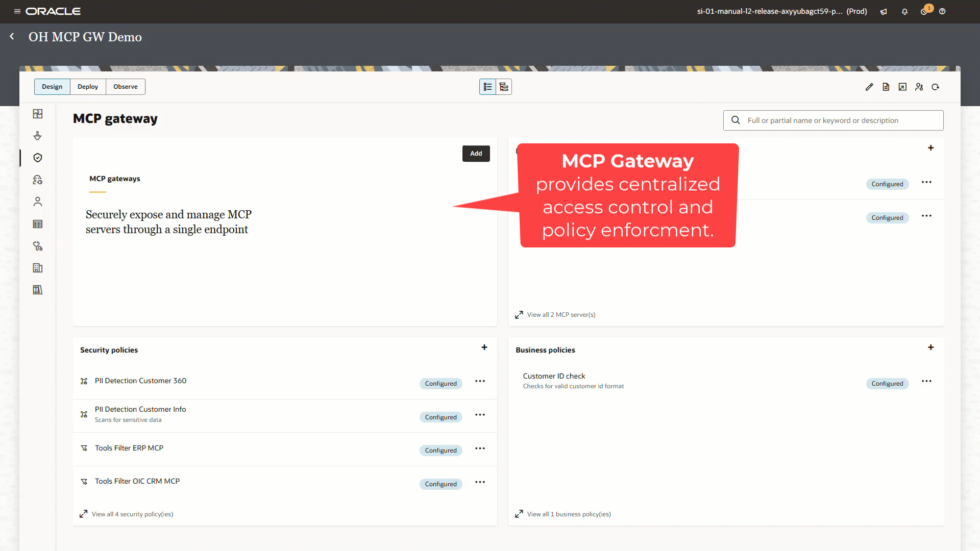Viewport: 980px width, 551px height.
Task: Open the announcements megaphone icon
Action: pos(884,12)
